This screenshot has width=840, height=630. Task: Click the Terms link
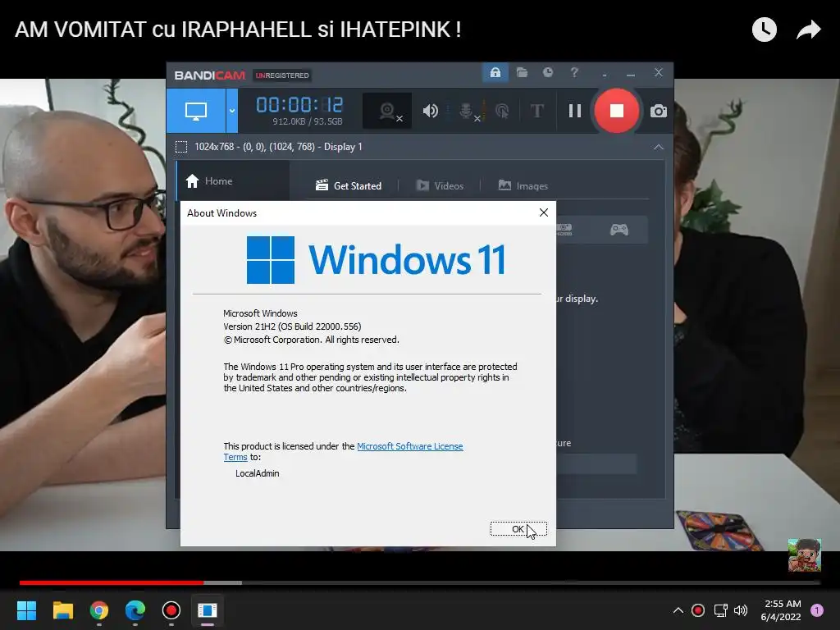tap(235, 457)
